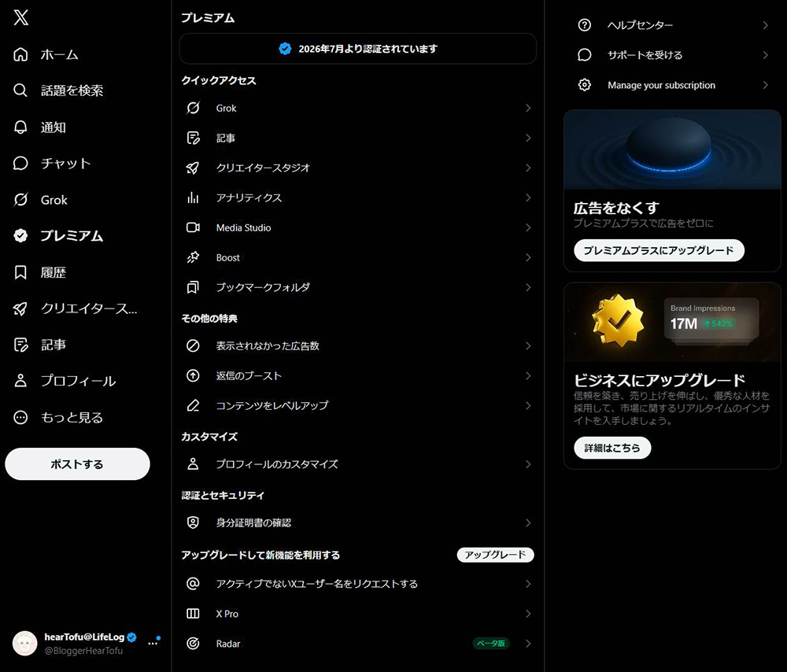This screenshot has height=672, width=787.
Task: Open the ヘルプセンター row chevron
Action: (766, 25)
